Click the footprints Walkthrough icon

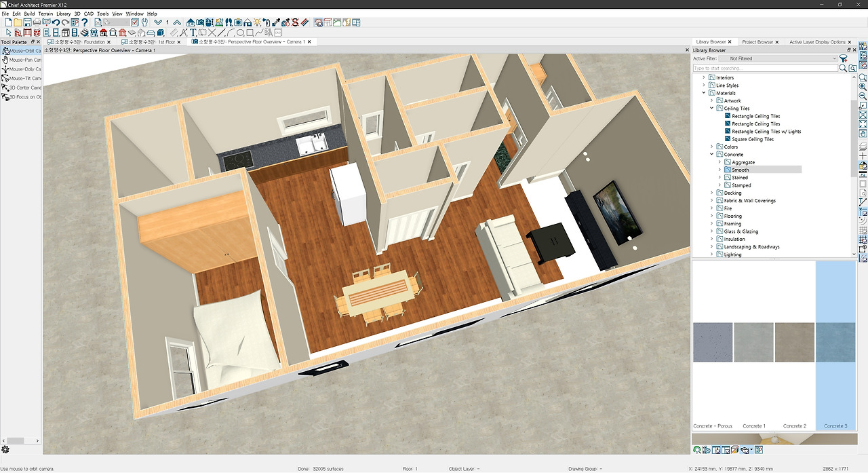coord(229,22)
